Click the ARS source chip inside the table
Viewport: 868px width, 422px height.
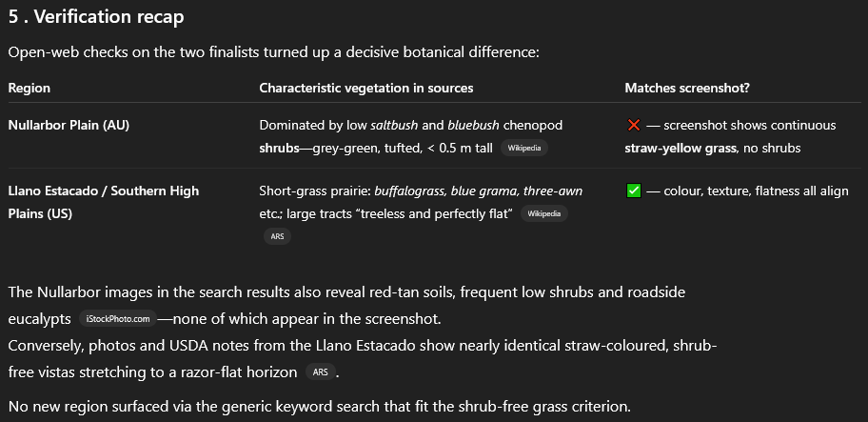pos(277,236)
